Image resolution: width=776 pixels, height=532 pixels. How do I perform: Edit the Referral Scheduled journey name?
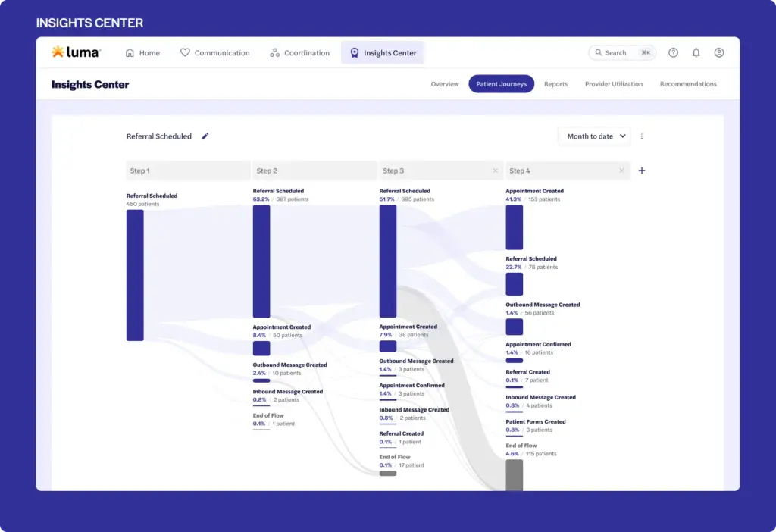[x=205, y=136]
